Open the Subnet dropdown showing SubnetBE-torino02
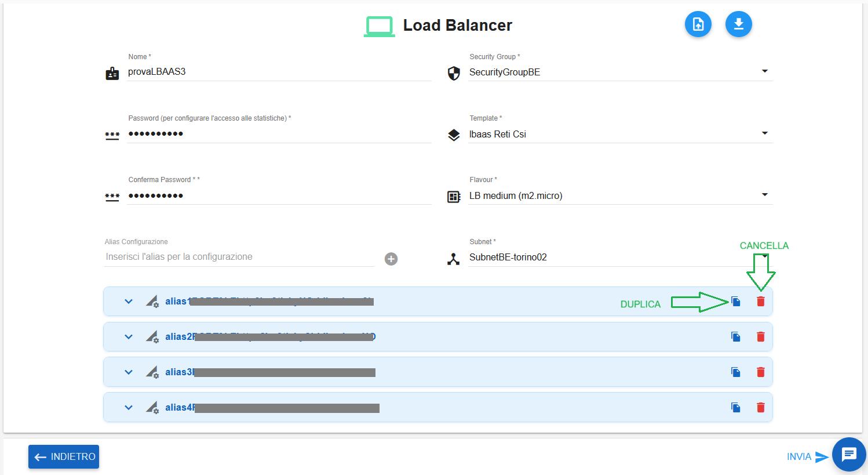 621,258
